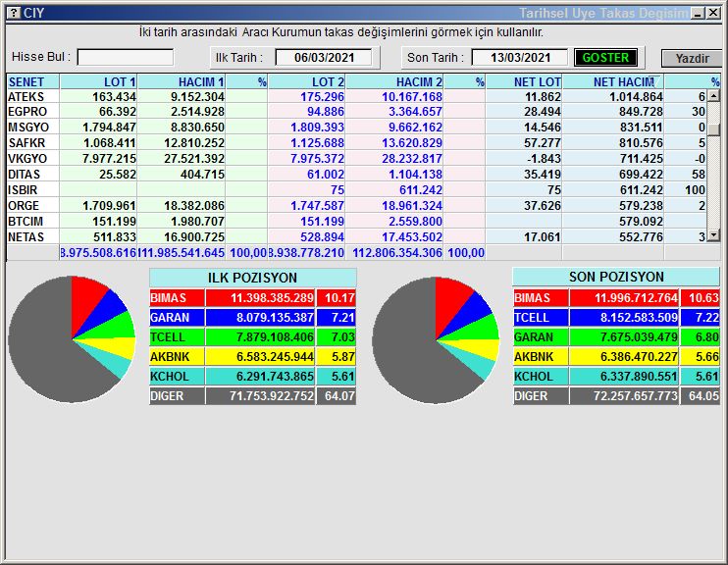Click the 11.398.385.289 BIMAS value

point(260,298)
